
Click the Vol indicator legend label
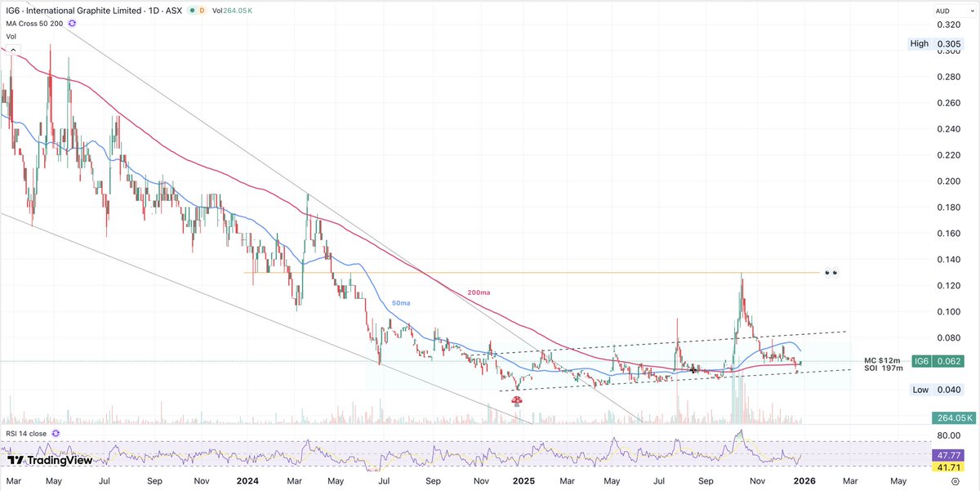[11, 37]
